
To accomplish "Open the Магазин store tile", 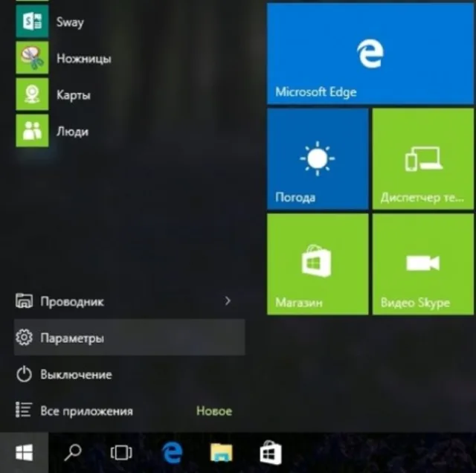I will coord(318,264).
